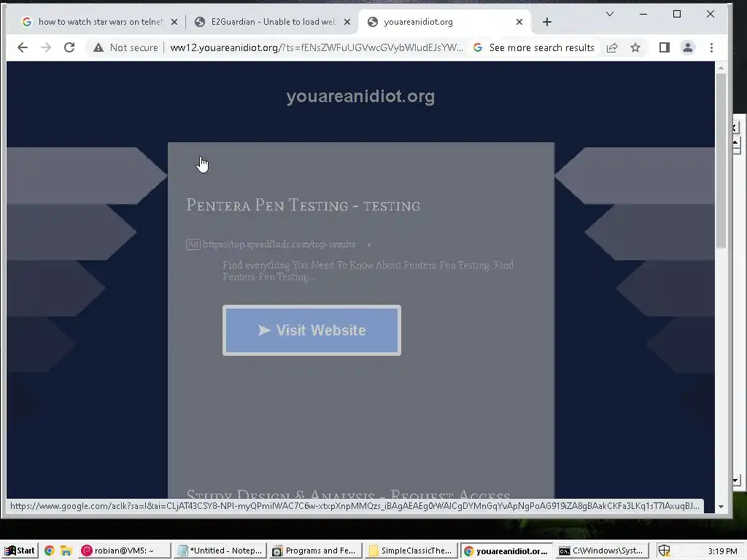747x560 pixels.
Task: Open the Chrome three-dot menu
Action: point(711,47)
